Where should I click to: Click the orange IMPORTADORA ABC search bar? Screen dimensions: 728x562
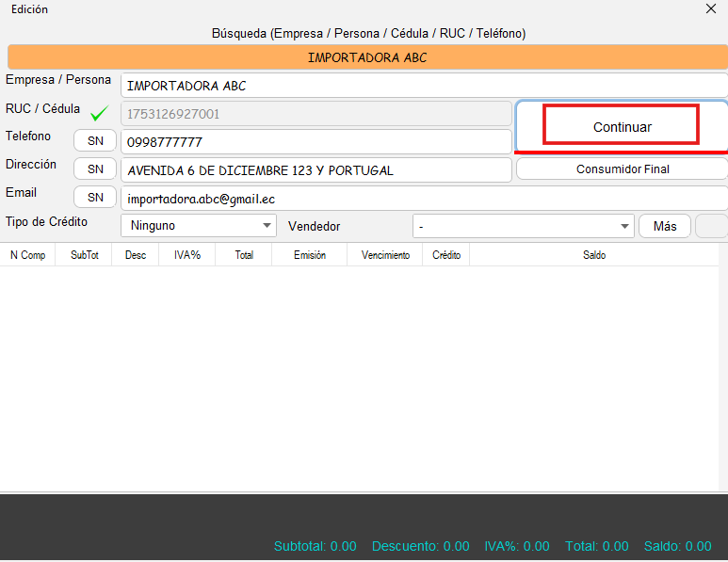point(367,57)
